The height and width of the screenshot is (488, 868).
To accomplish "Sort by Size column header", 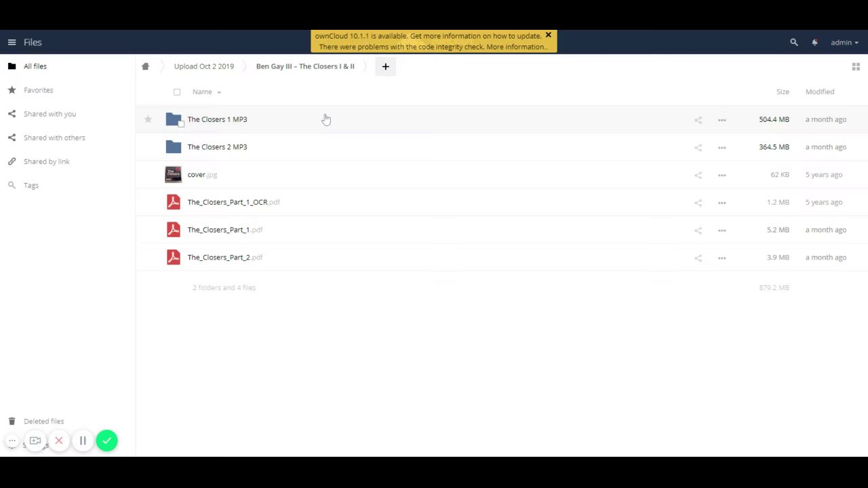I will click(783, 91).
